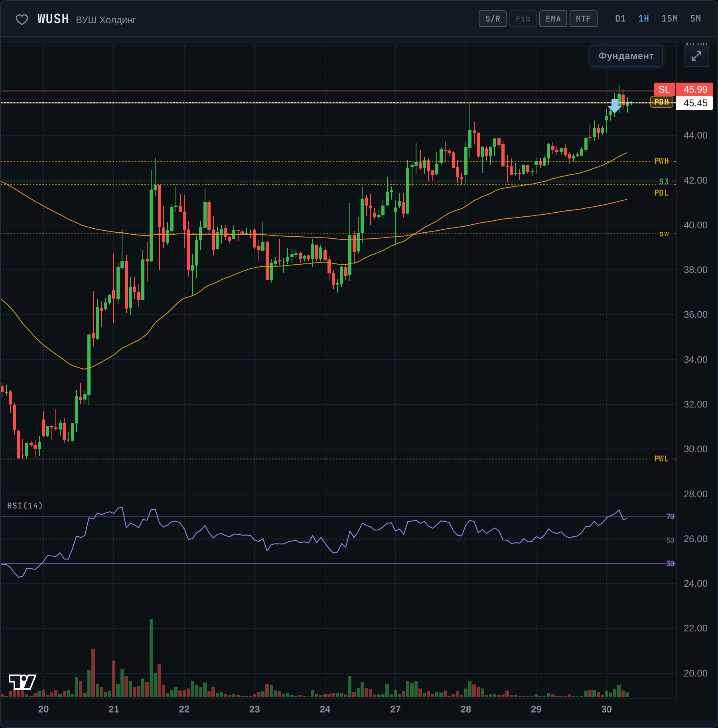
Task: Toggle MTF overlay
Action: [x=584, y=19]
